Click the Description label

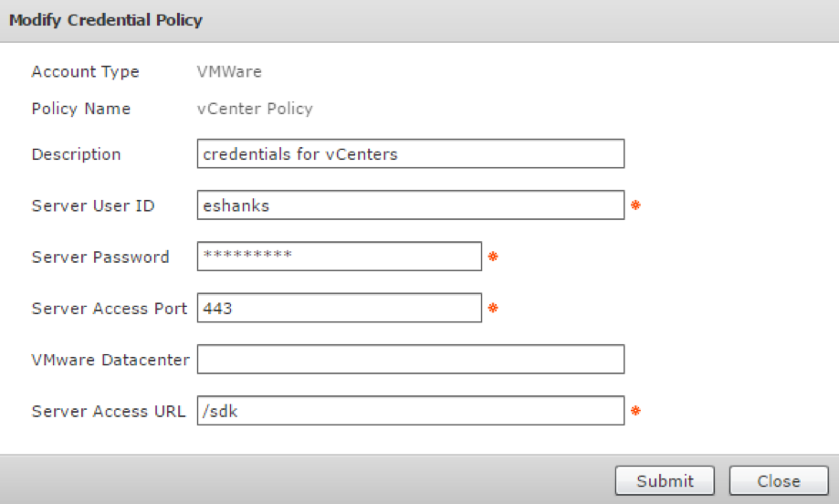point(76,154)
